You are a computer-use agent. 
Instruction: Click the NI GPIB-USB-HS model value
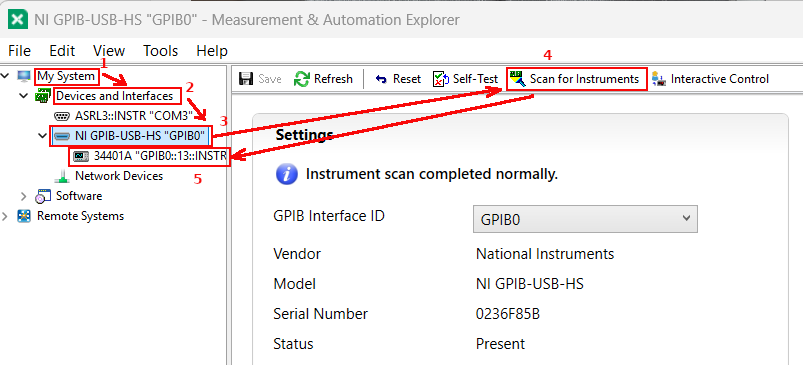530,284
